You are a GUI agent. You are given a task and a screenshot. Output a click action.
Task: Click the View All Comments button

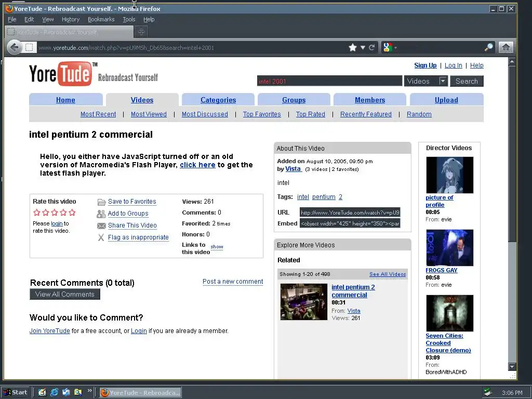click(65, 294)
